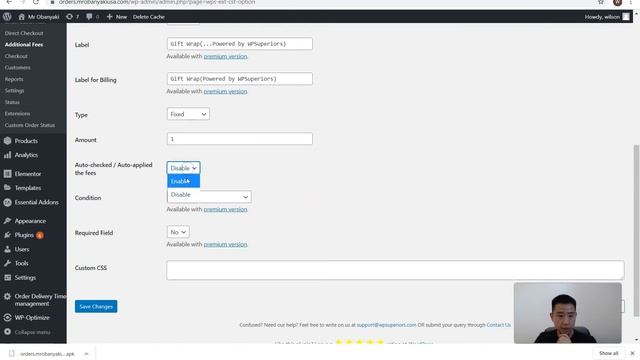The height and width of the screenshot is (360, 640).
Task: Click premium version link under Label
Action: click(x=225, y=56)
